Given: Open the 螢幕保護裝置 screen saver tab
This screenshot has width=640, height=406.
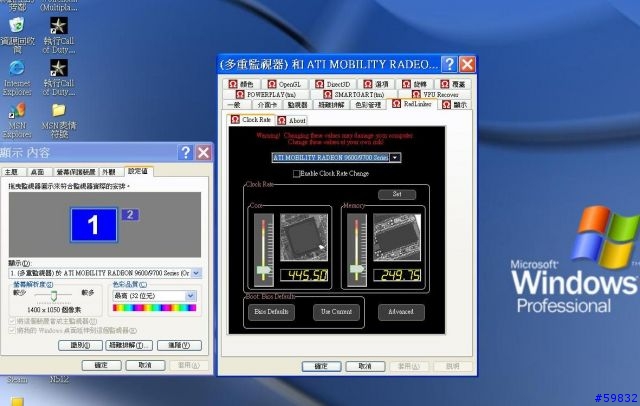Looking at the screenshot, I should (76, 172).
